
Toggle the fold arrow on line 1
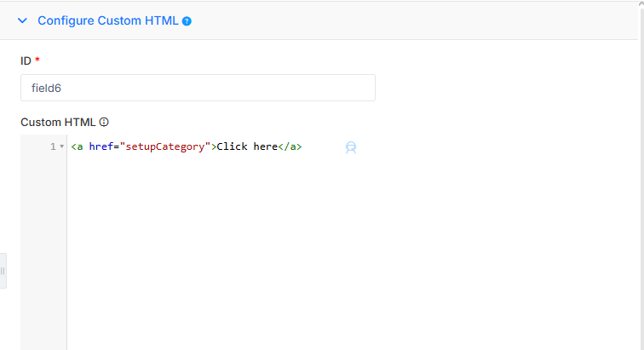(61, 146)
